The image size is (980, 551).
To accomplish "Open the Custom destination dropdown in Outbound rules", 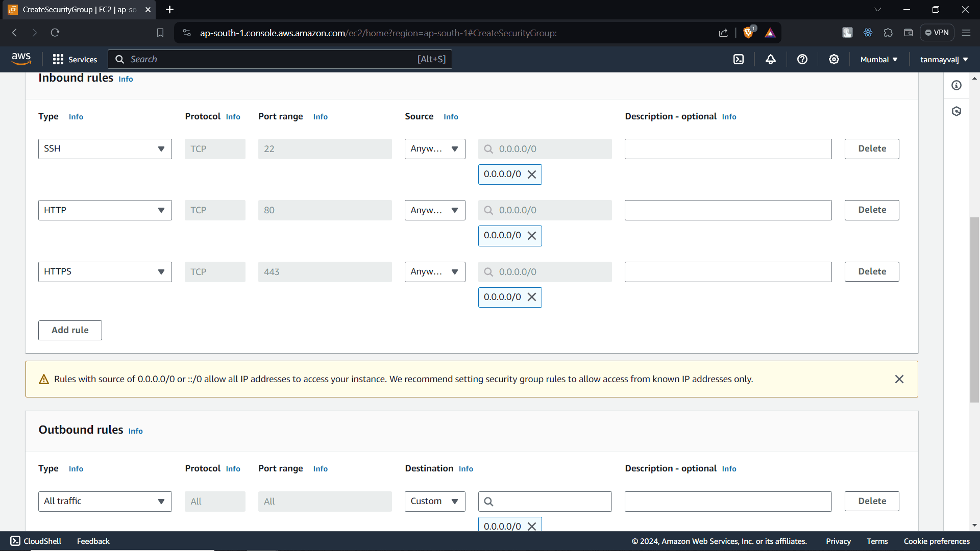I will (434, 501).
